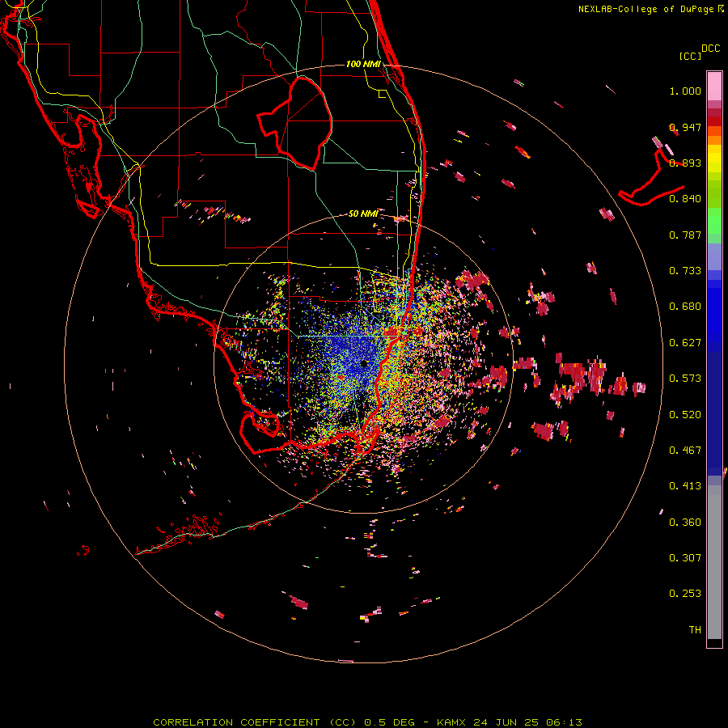Select the 0.253 scale value

click(x=685, y=594)
